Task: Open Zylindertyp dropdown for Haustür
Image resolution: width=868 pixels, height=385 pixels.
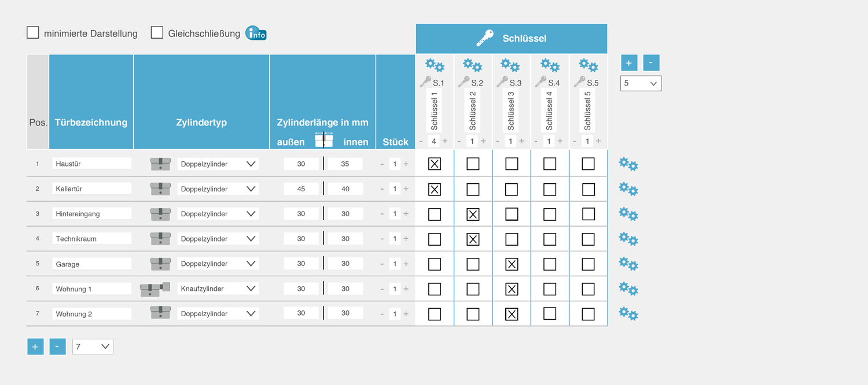Action: (x=218, y=164)
